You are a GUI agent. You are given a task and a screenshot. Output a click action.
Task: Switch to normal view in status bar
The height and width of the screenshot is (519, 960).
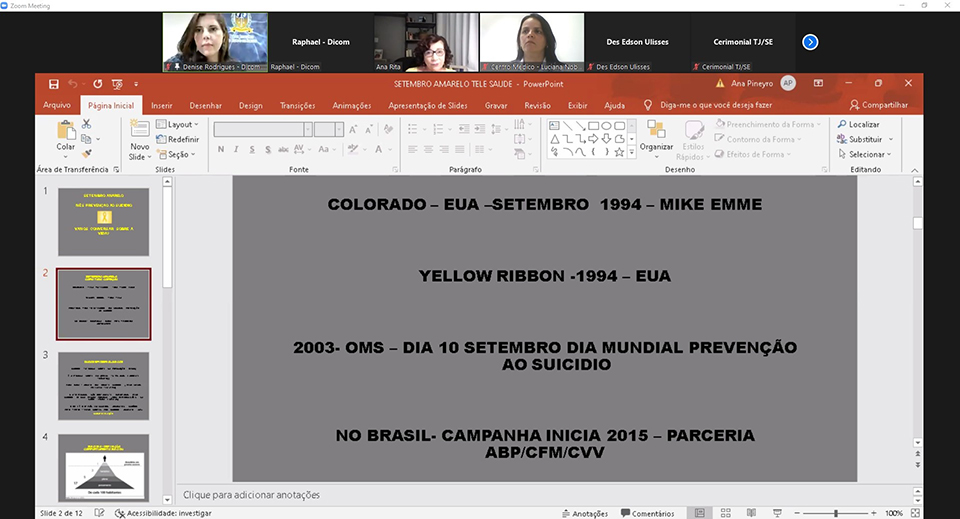pyautogui.click(x=700, y=513)
